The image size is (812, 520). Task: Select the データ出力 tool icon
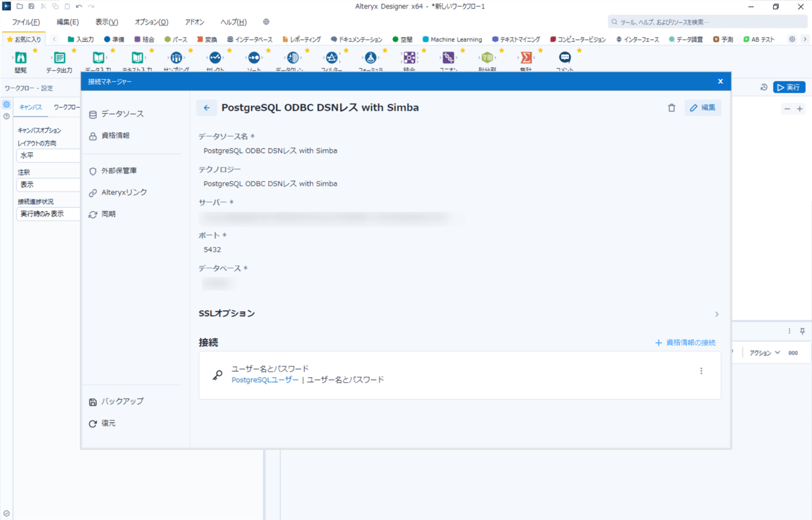tap(59, 58)
